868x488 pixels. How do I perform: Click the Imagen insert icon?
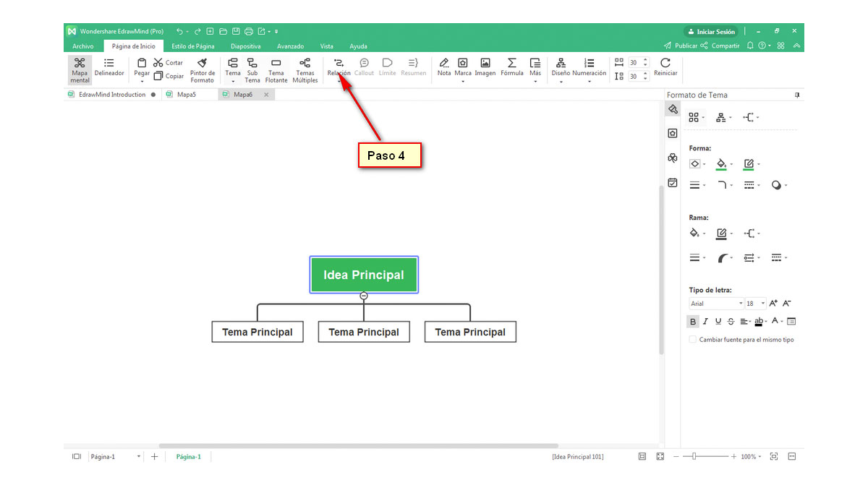coord(485,64)
